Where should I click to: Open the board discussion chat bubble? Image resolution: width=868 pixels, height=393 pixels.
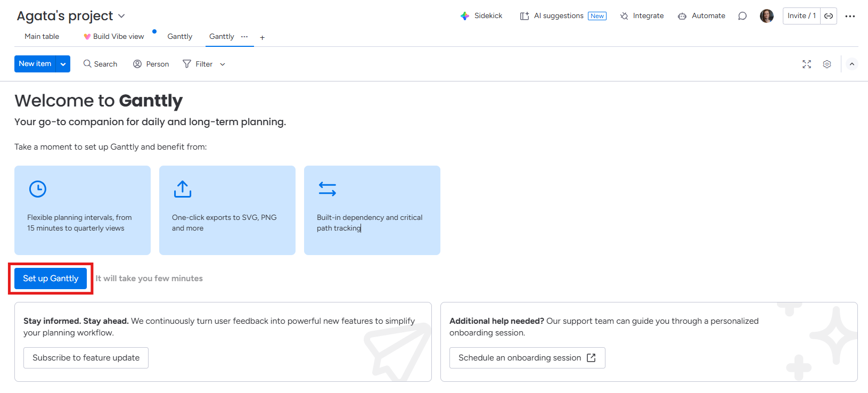742,16
